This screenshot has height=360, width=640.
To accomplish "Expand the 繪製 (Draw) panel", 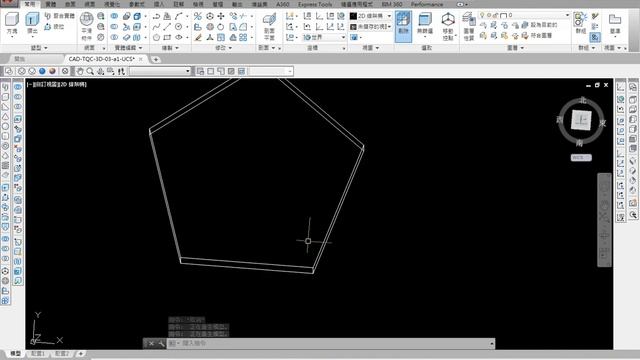I will pos(170,48).
